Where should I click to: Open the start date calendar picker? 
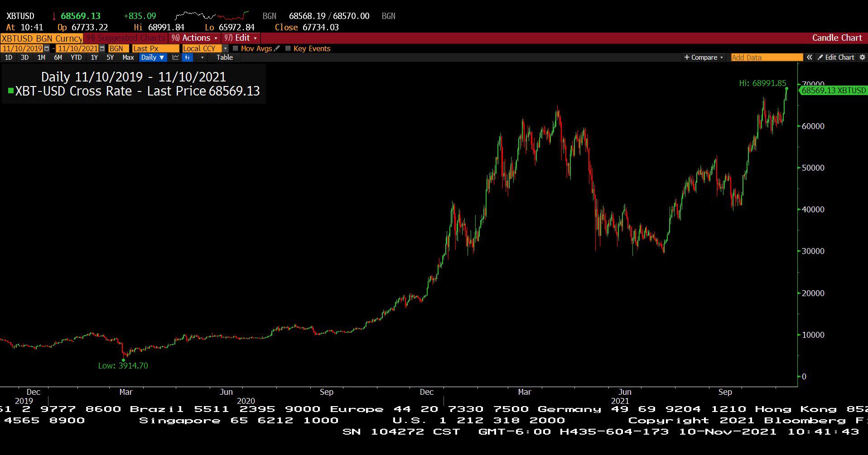click(x=47, y=48)
